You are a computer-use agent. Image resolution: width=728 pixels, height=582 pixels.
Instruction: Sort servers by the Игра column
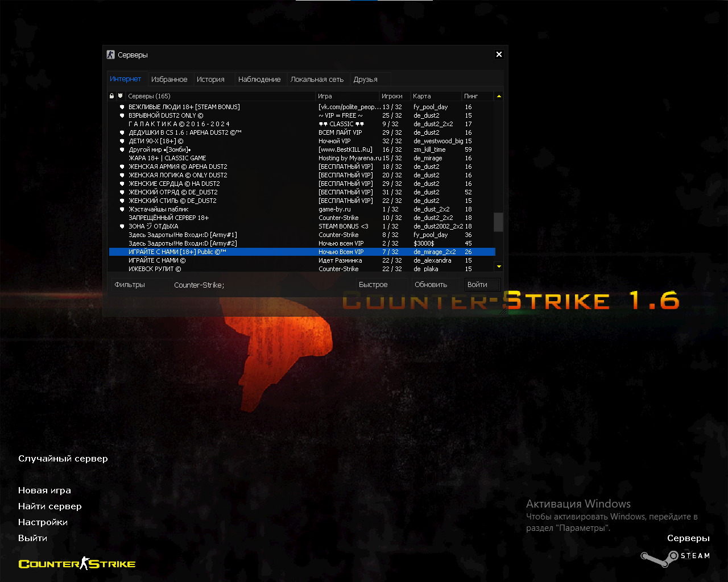[348, 96]
